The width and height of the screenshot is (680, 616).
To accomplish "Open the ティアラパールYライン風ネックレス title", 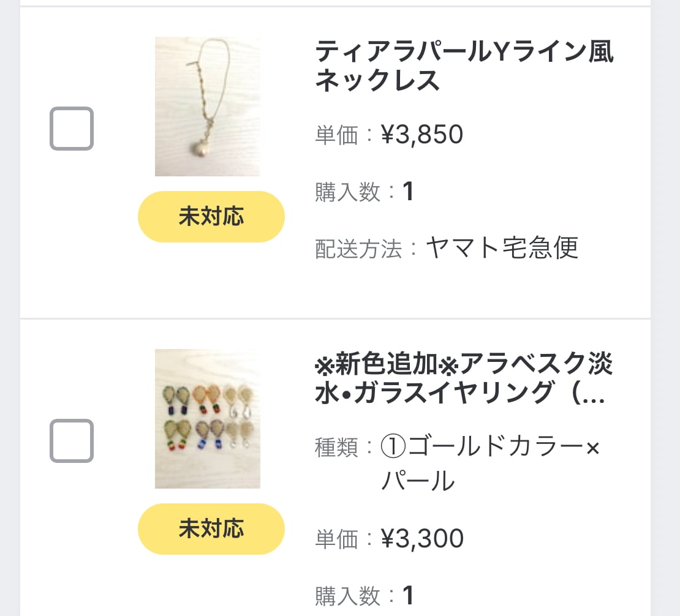I will tap(464, 66).
